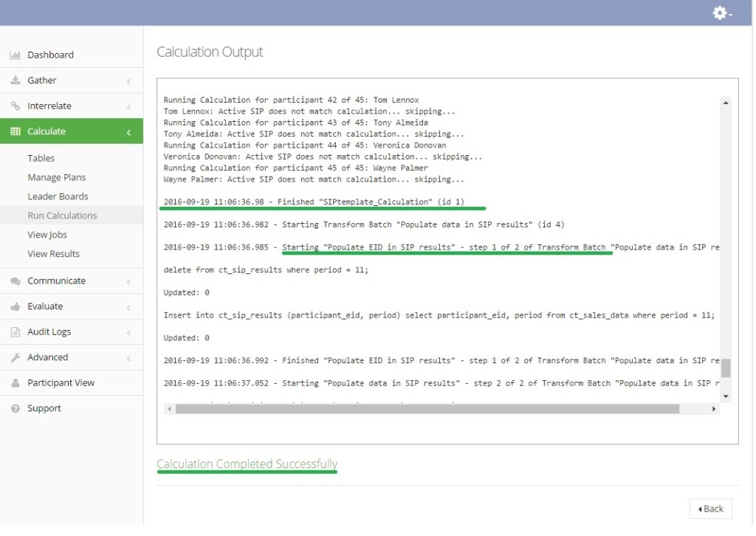Image resolution: width=756 pixels, height=536 pixels.
Task: Expand the Interrelate menu chevron
Action: (x=128, y=106)
